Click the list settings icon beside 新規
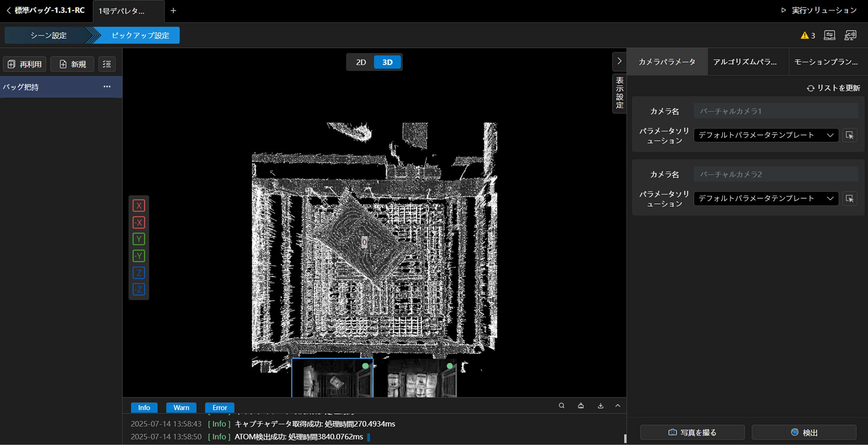 click(x=107, y=64)
